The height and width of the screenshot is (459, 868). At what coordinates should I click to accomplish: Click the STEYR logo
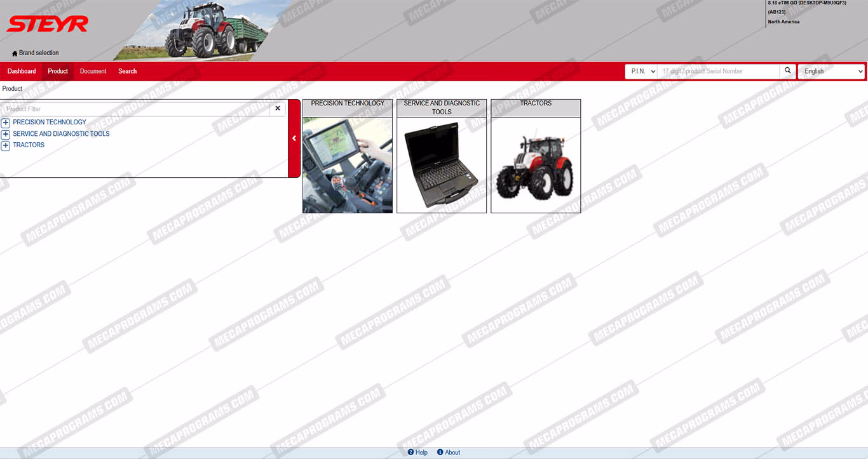48,24
